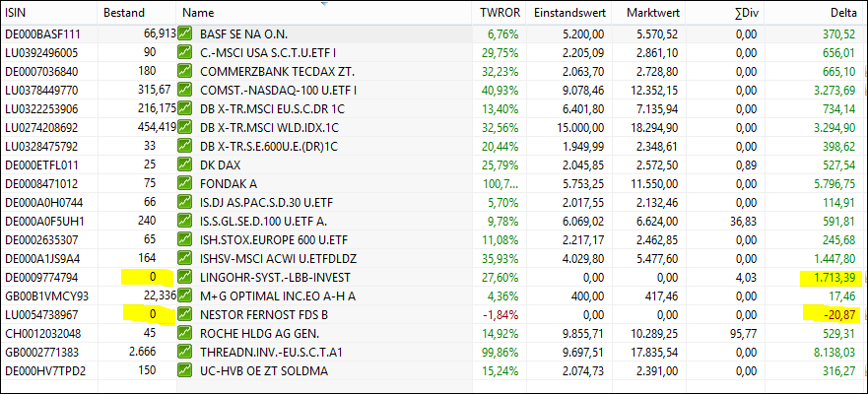Click the chart icon beside BASF SE NA O.N.

pos(184,33)
